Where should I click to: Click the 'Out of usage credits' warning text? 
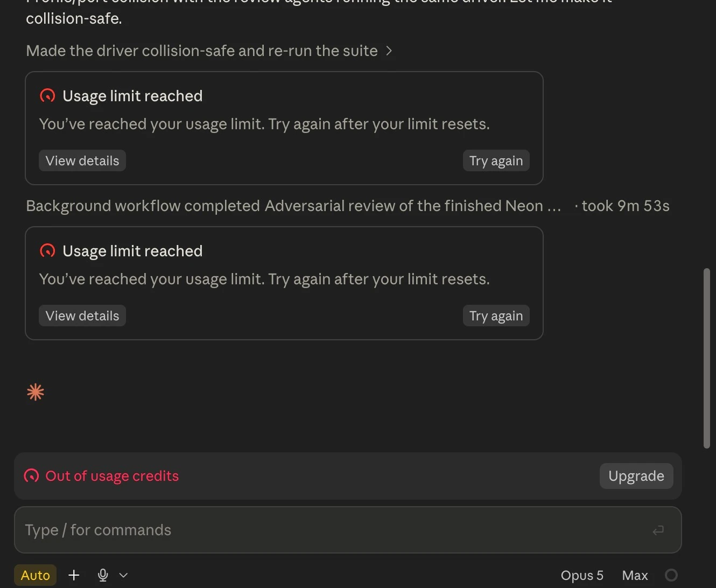click(112, 476)
